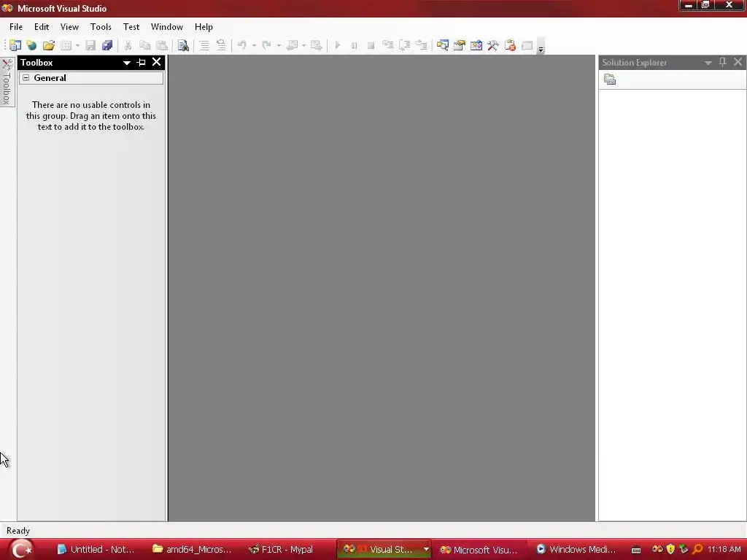747x560 pixels.
Task: Click the Add New Item toolbar icon
Action: click(66, 45)
